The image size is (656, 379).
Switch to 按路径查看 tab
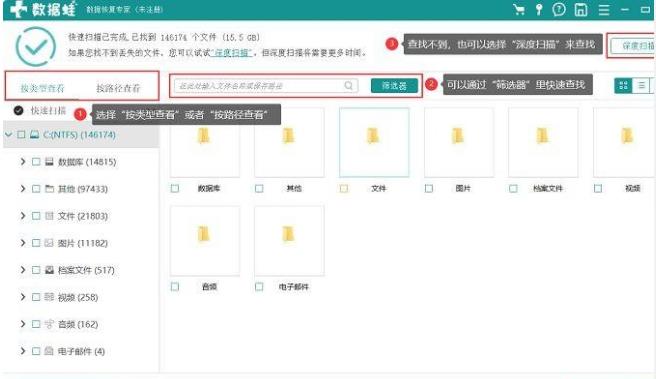(x=118, y=88)
